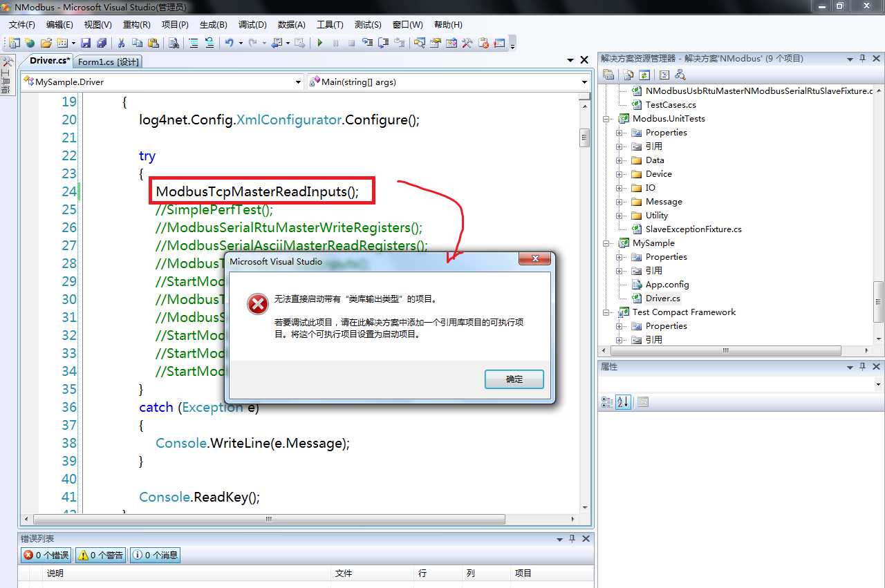Screen dimensions: 885x588
Task: Select the Driver.cs* editor tab
Action: click(50, 61)
